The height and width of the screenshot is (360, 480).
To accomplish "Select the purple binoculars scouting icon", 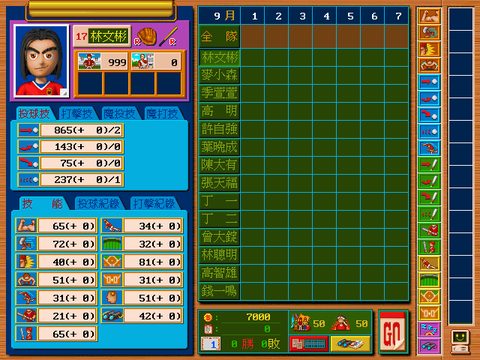I will [429, 346].
